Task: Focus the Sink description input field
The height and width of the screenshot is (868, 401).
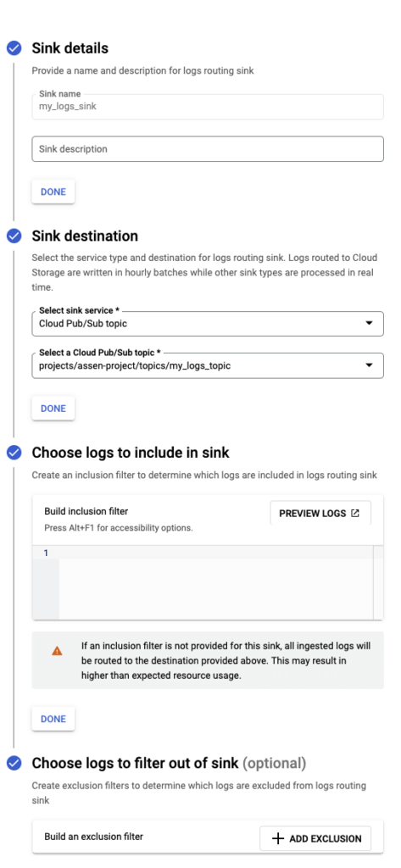Action: [x=208, y=149]
